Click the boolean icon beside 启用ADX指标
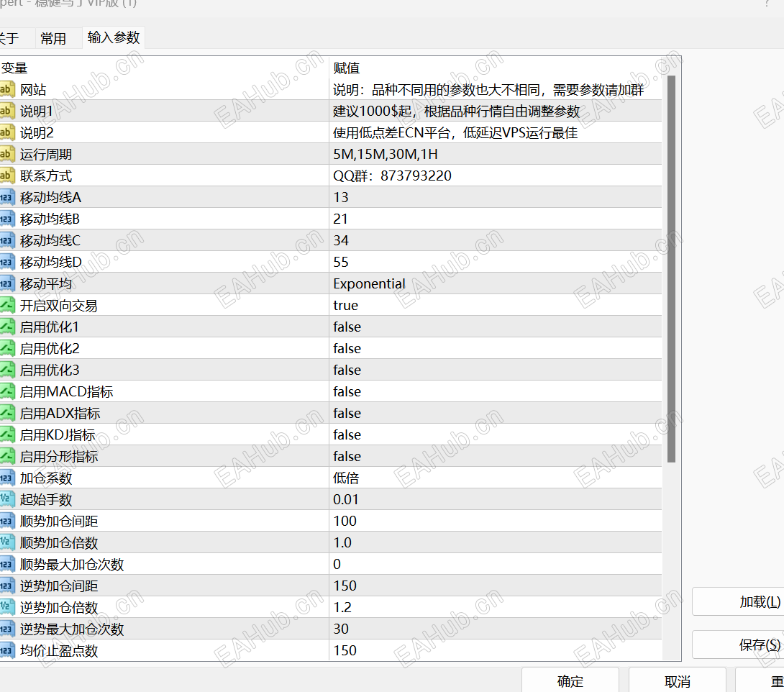784x692 pixels. tap(6, 413)
